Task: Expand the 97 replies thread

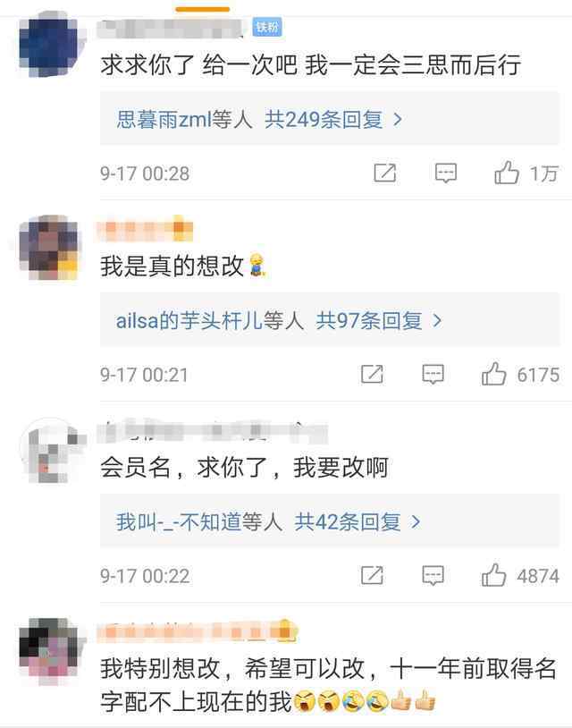Action: [x=379, y=321]
